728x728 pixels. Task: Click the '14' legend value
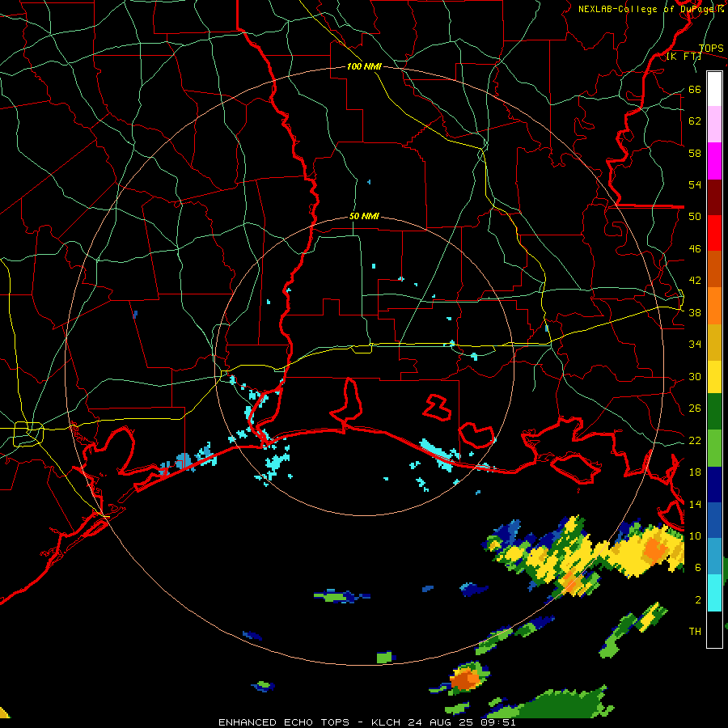tap(695, 504)
